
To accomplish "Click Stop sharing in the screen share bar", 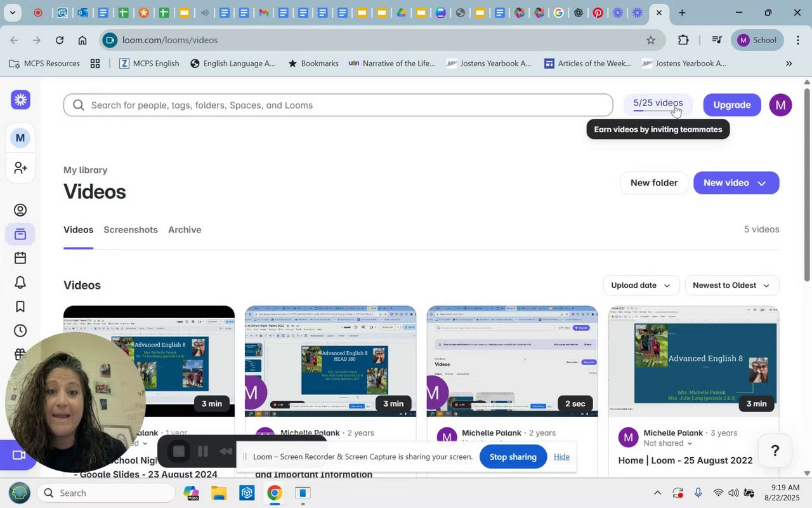I will [x=513, y=457].
